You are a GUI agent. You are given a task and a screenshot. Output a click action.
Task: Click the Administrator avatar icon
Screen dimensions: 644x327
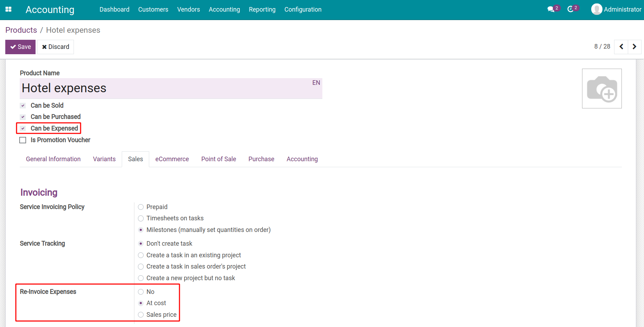596,9
